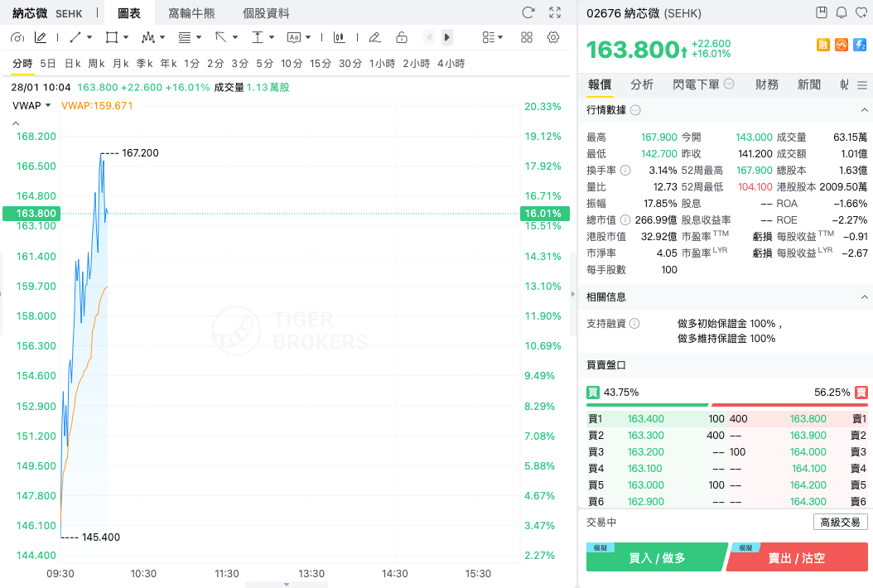Viewport: 873px width, 588px height.
Task: Click the price alert bell icon
Action: tap(842, 12)
